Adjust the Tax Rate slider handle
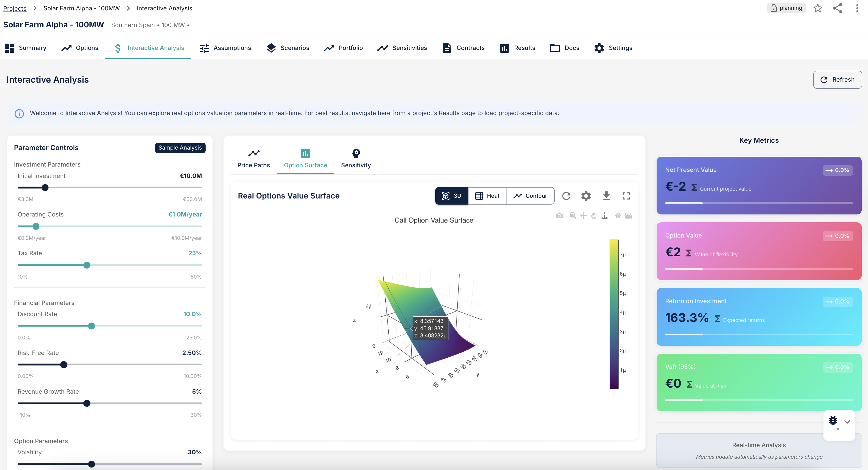Screen dimensions: 868x470 (x=87, y=265)
